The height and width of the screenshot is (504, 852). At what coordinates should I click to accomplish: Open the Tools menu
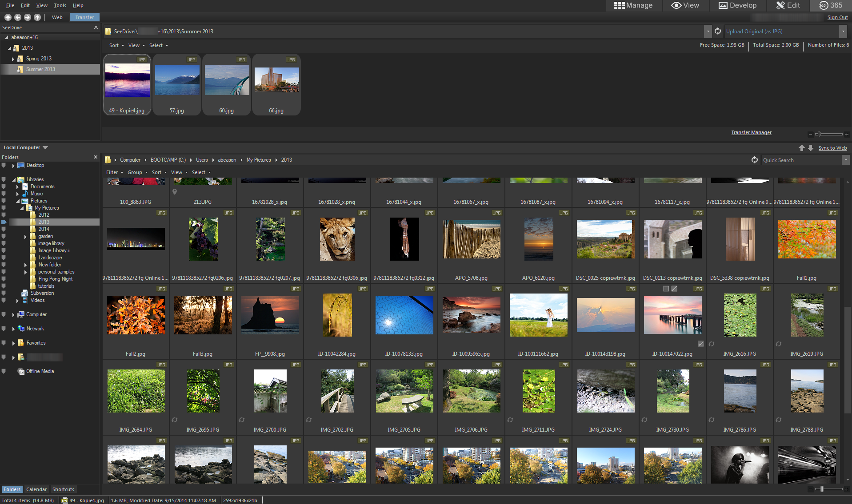(x=60, y=5)
